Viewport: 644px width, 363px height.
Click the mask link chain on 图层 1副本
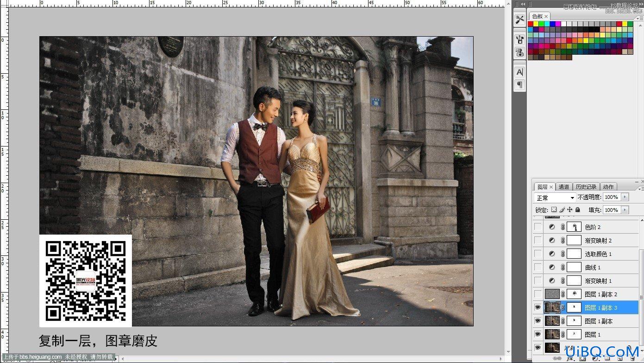click(x=563, y=321)
